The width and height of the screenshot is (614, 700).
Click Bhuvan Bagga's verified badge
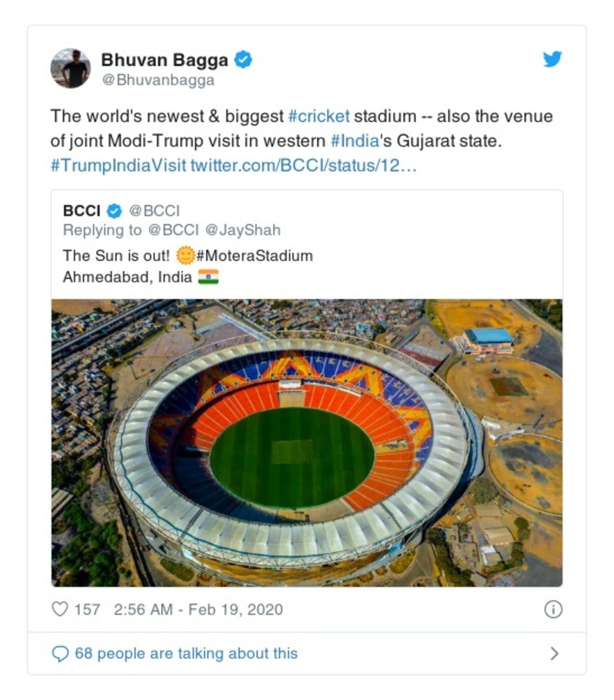243,59
